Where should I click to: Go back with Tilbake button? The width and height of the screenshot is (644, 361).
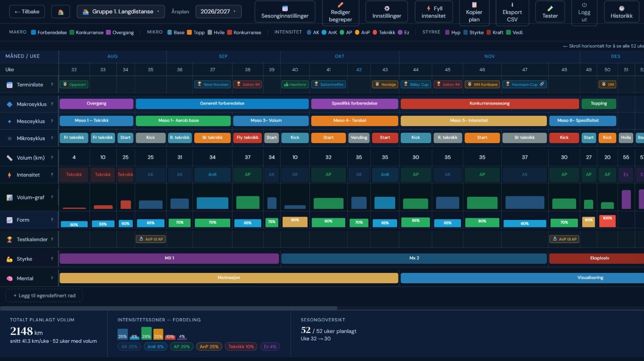[27, 12]
